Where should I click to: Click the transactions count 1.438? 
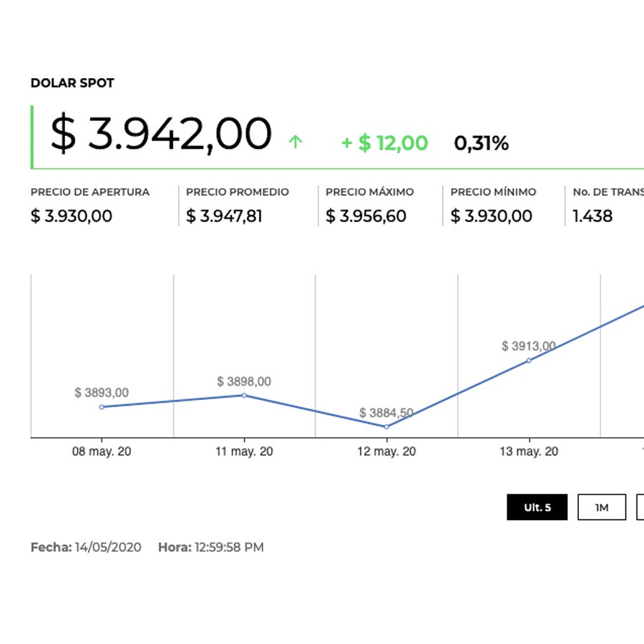[x=592, y=216]
